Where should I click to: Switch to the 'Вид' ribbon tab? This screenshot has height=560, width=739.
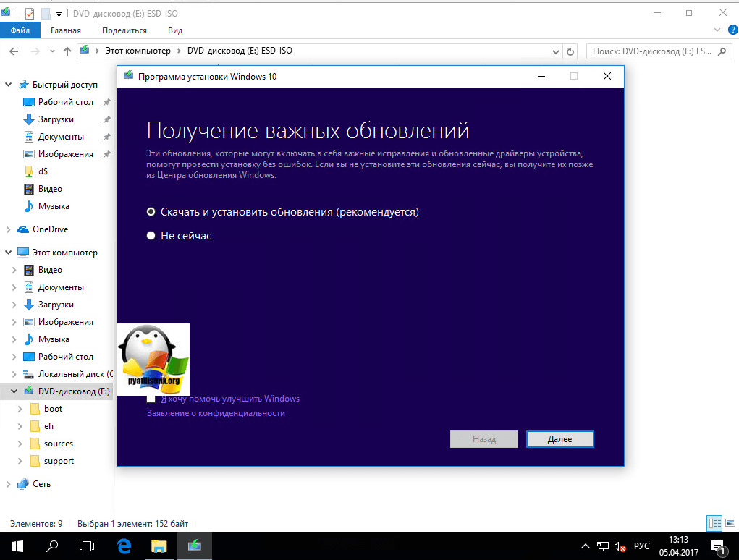(x=175, y=30)
